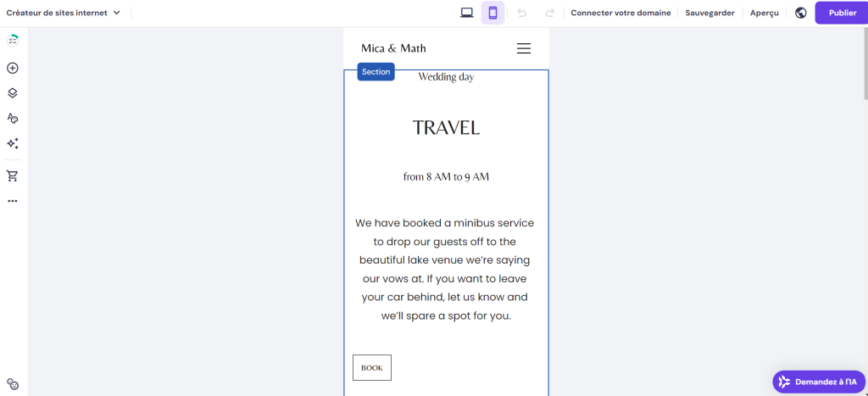The height and width of the screenshot is (396, 868).
Task: Open the AI tools sparkle icon
Action: pos(12,143)
